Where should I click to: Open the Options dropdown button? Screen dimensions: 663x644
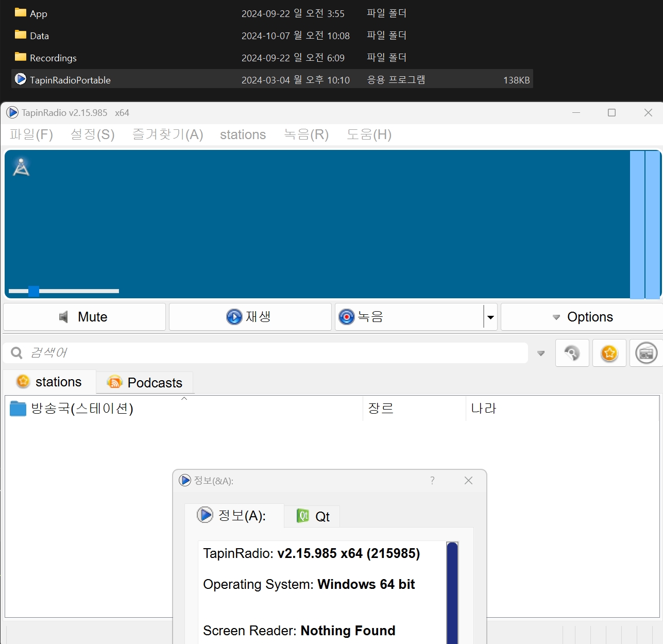[x=582, y=317]
